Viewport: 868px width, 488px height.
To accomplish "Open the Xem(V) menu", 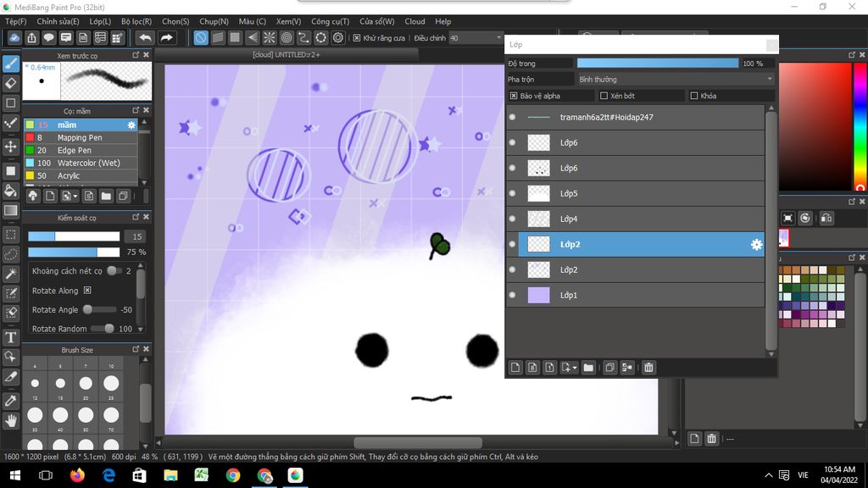I will click(x=288, y=21).
